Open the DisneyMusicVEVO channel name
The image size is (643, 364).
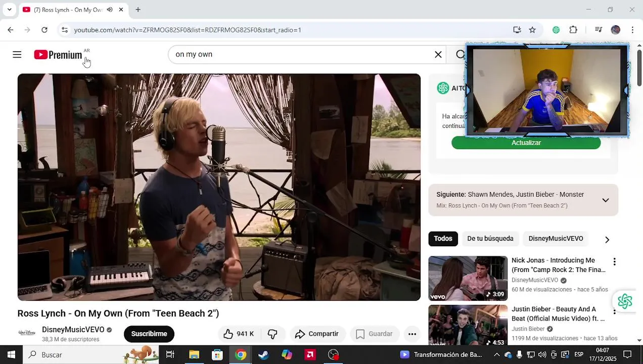point(73,330)
